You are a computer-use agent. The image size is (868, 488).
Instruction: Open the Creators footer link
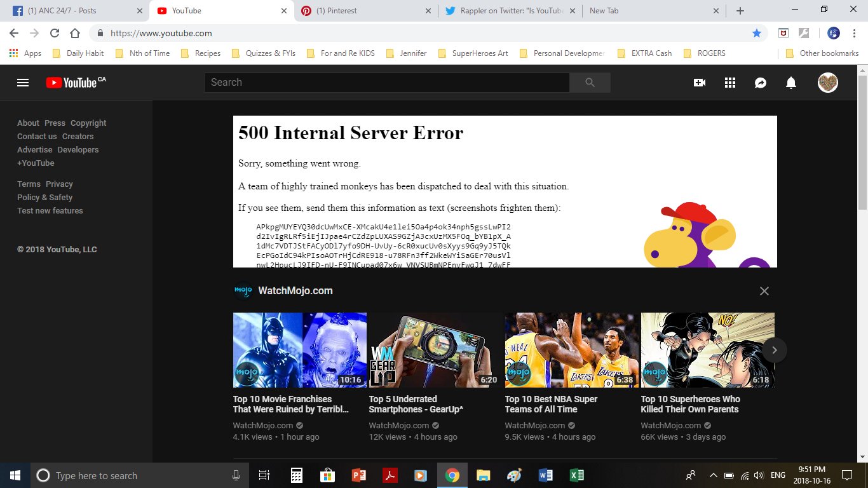click(78, 137)
